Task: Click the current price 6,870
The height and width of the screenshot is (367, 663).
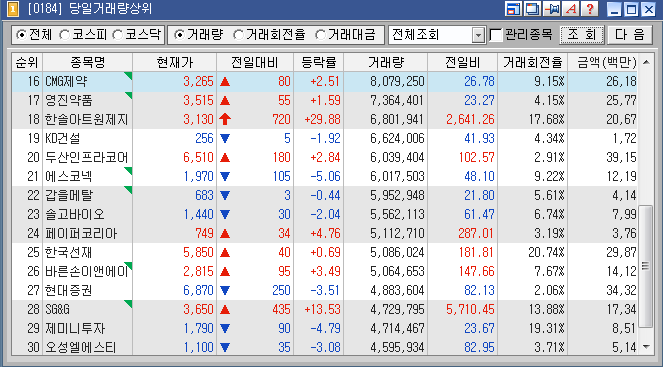Action: 198,290
